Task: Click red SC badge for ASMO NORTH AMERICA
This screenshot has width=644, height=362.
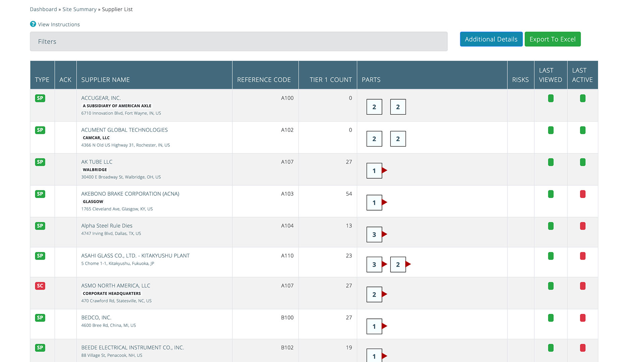Action: [40, 286]
